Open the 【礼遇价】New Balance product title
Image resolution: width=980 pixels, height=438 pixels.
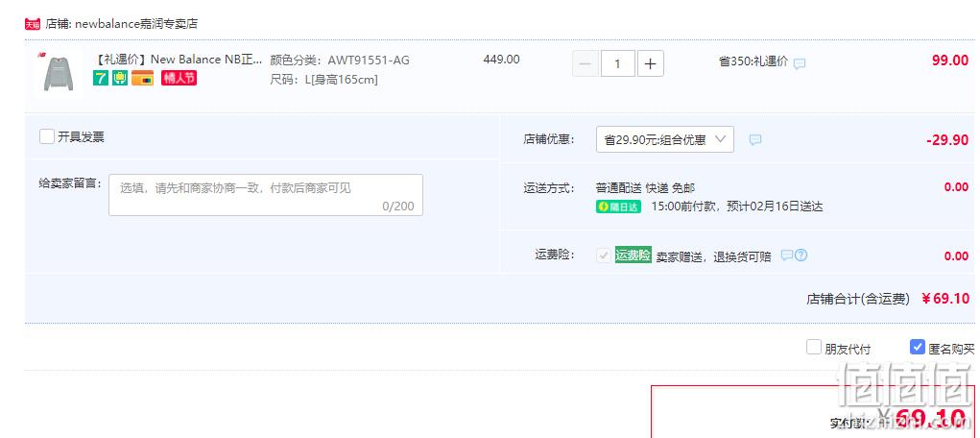click(x=179, y=60)
